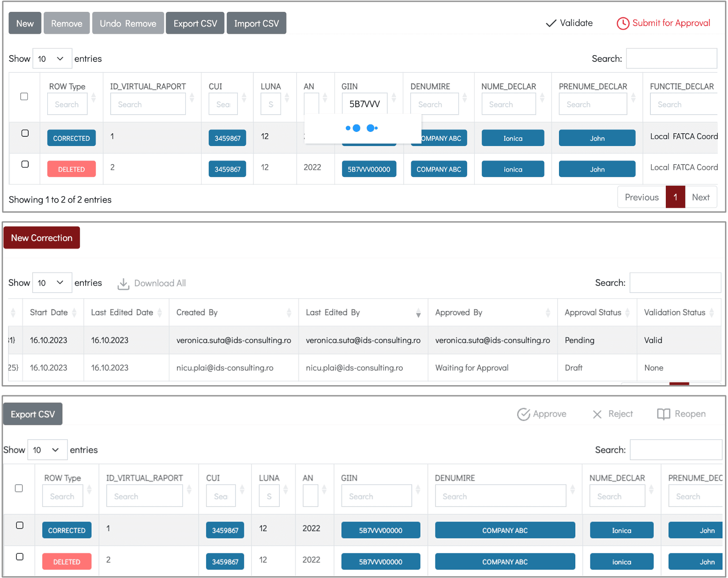Click the Import CSV button

tap(256, 23)
